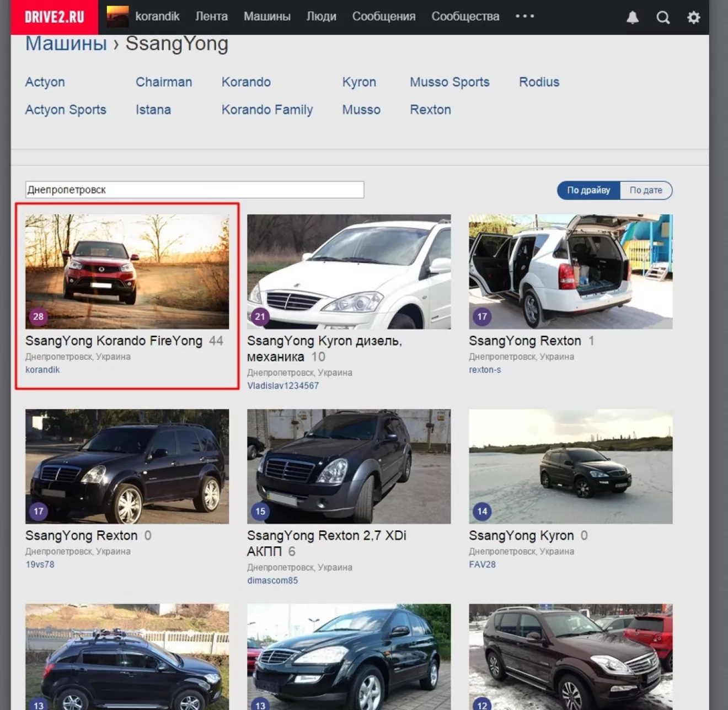Open Лента in the top menu
The height and width of the screenshot is (710, 728).
211,17
